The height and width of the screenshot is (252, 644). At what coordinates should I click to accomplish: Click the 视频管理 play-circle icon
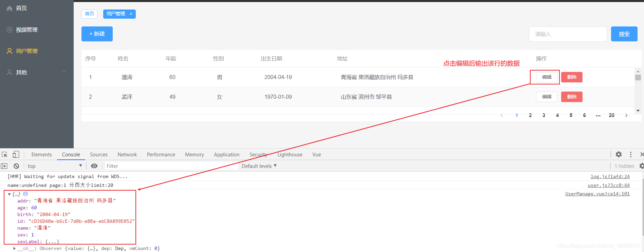point(10,30)
